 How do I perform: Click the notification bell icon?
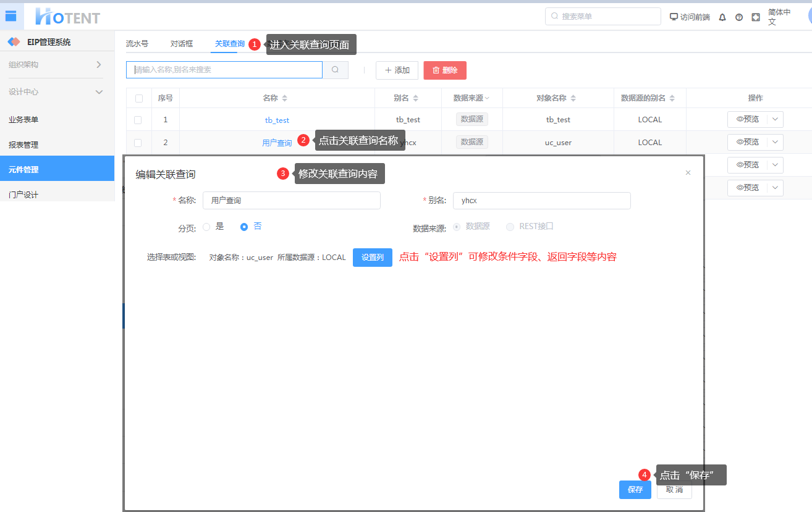(722, 17)
